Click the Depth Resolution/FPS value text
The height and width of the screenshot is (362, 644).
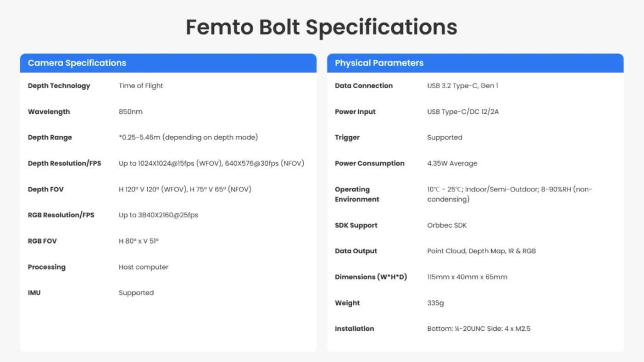click(x=211, y=163)
